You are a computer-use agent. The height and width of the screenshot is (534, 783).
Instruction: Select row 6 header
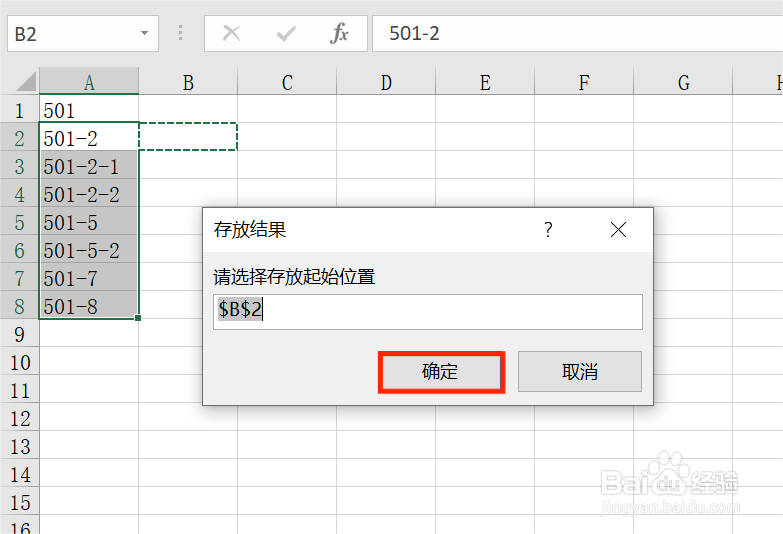point(19,250)
